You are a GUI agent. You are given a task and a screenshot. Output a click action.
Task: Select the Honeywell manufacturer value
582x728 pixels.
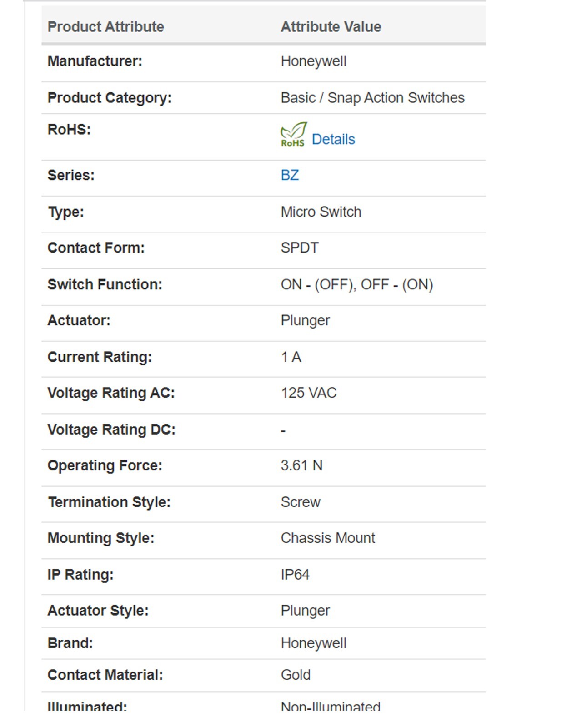coord(313,61)
